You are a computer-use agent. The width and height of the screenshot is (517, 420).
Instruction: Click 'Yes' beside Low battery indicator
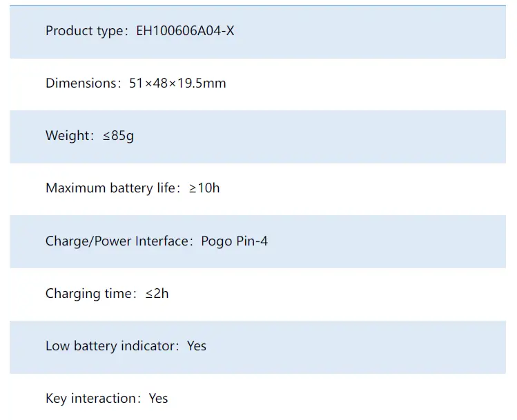[x=197, y=346]
